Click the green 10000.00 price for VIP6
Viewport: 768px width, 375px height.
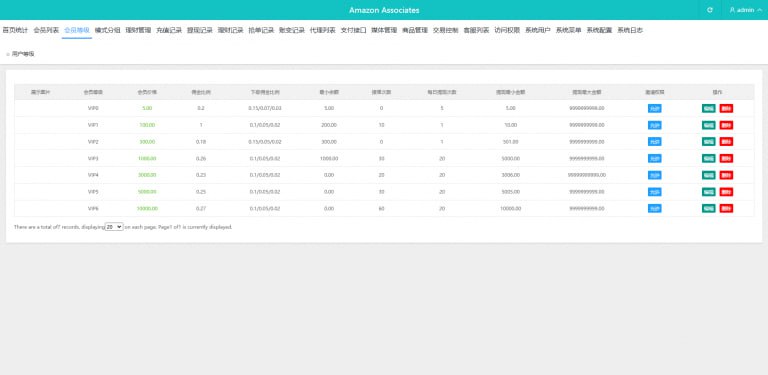pyautogui.click(x=147, y=209)
